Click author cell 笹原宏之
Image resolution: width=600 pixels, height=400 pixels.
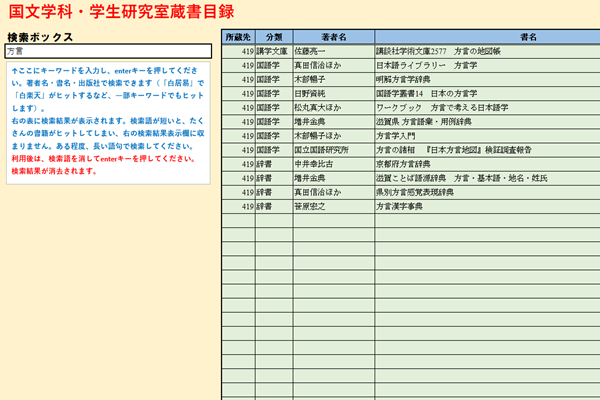coord(332,206)
